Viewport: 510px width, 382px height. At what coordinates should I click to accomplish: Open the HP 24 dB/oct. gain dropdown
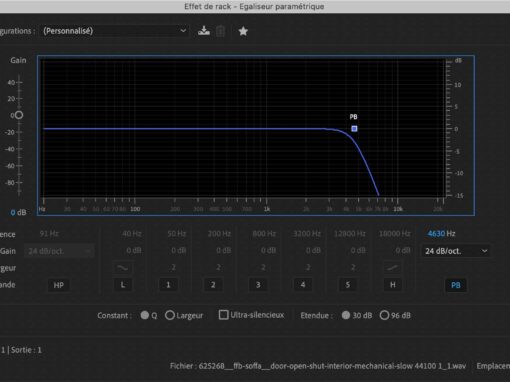[59, 251]
